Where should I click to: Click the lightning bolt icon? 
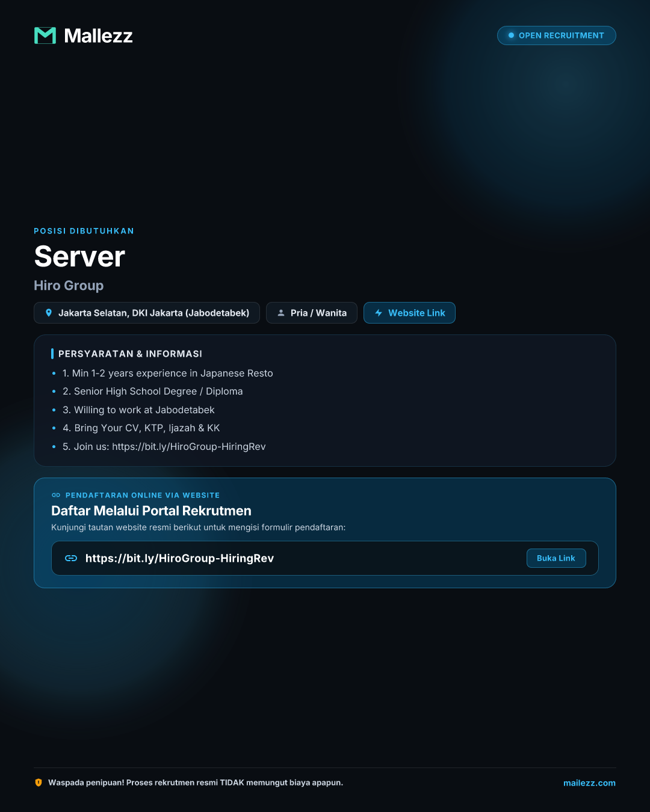(x=379, y=313)
